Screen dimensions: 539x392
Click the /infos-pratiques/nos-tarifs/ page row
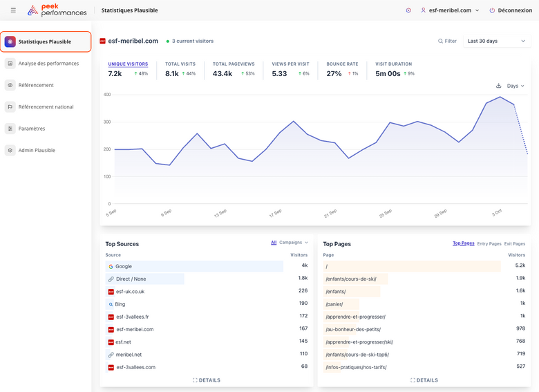(x=424, y=367)
